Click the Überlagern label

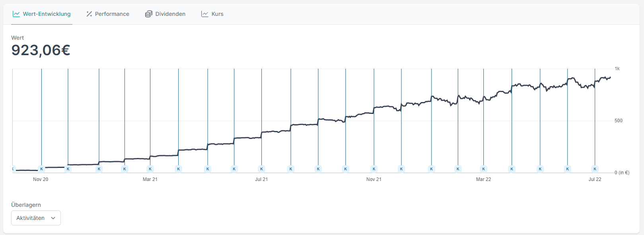pos(26,205)
